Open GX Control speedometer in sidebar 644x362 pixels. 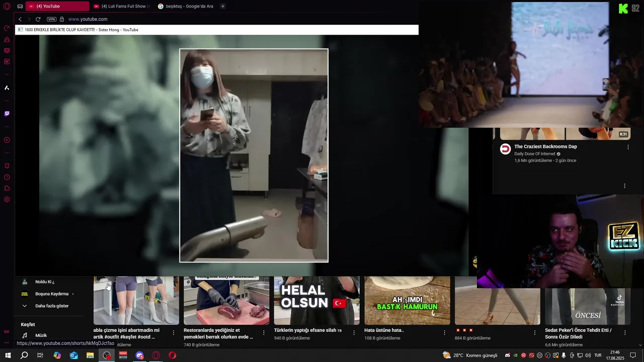point(7,29)
